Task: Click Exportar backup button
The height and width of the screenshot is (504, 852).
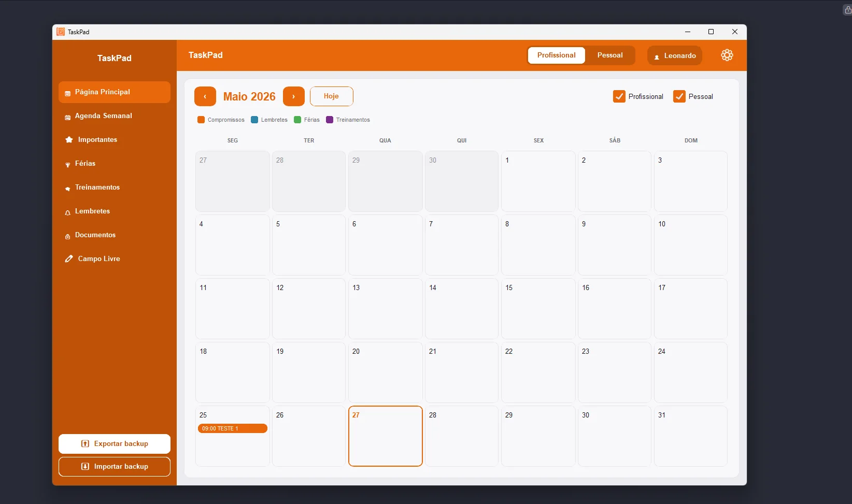Action: tap(115, 444)
